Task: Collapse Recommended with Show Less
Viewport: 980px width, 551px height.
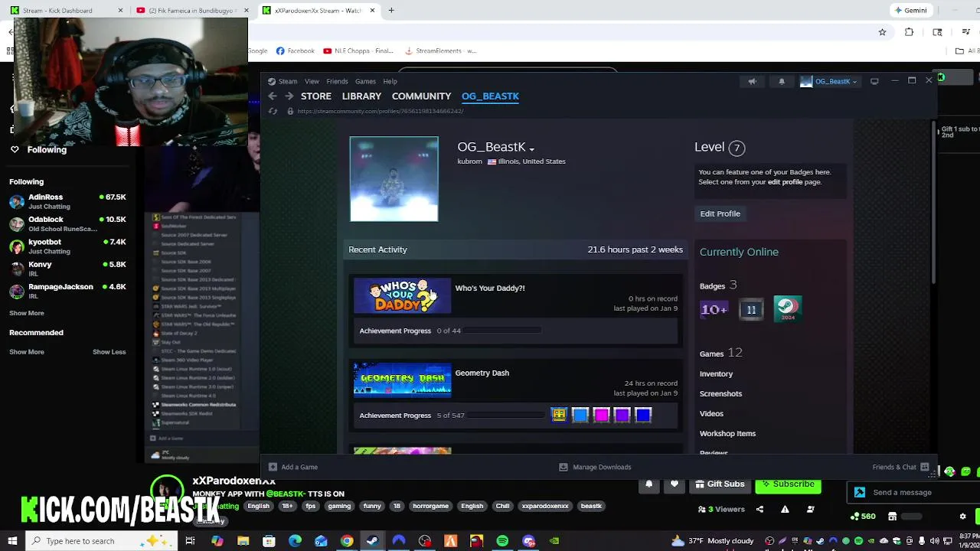Action: pos(109,352)
